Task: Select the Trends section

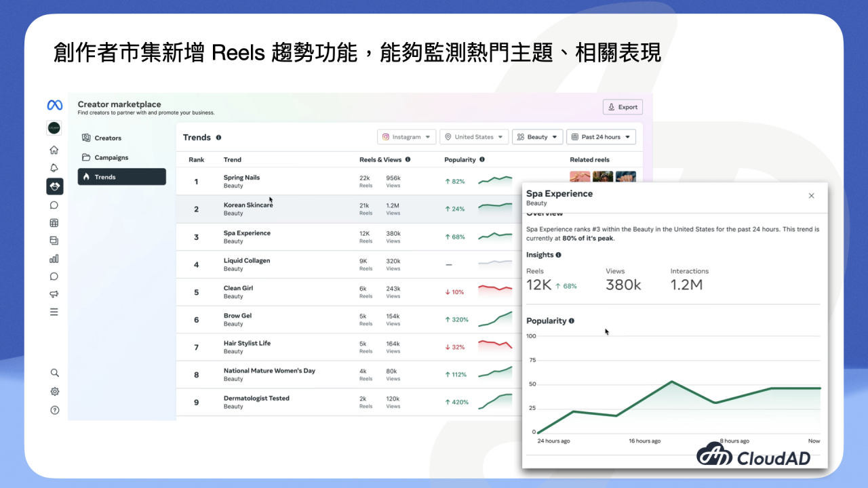Action: [x=122, y=177]
